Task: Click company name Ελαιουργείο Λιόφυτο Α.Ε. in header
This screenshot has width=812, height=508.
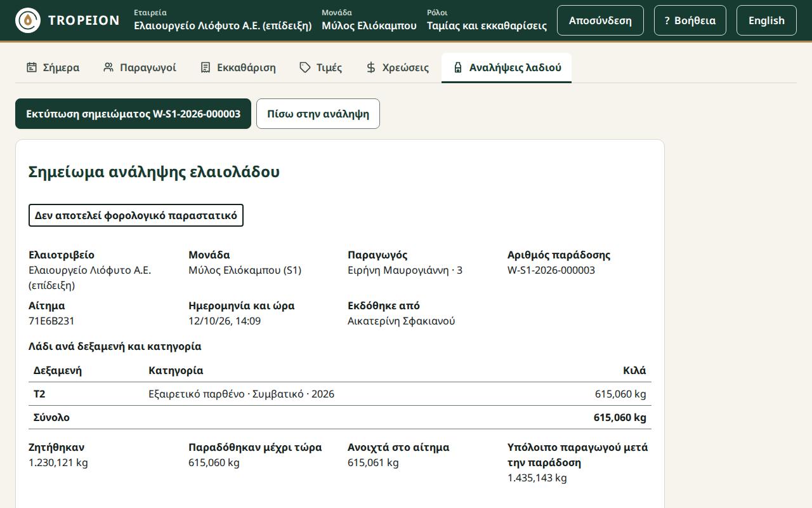Action: coord(223,25)
